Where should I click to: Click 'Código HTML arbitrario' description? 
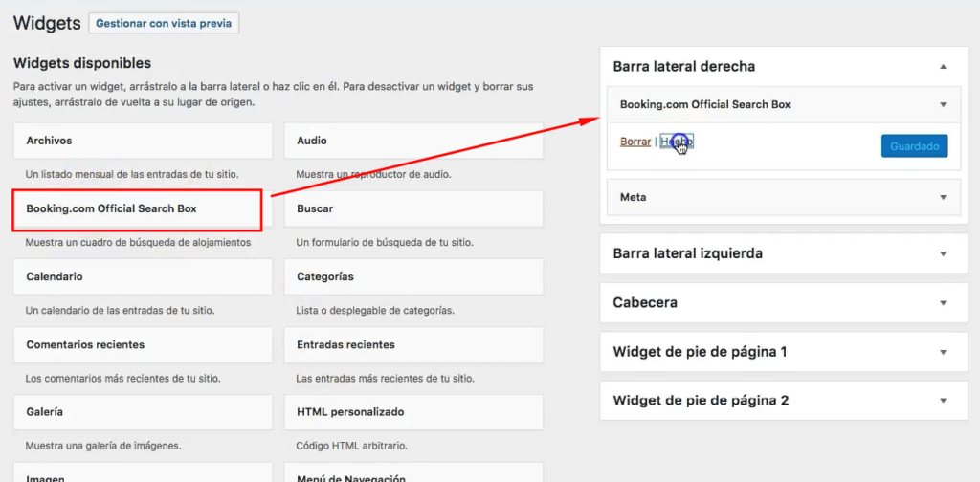click(352, 447)
